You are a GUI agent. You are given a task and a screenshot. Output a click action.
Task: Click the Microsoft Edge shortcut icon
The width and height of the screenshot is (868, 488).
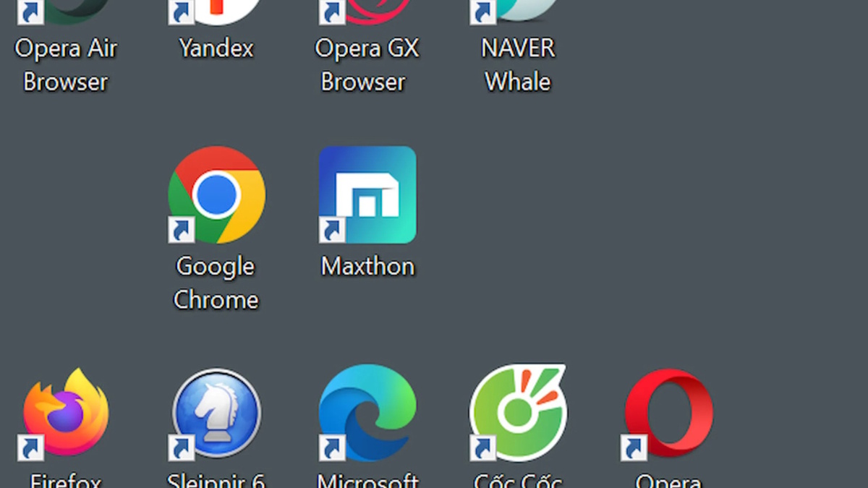(367, 414)
